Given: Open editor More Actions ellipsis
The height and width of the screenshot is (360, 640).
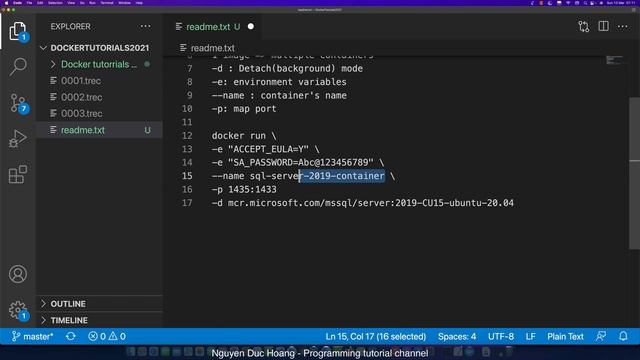Looking at the screenshot, I should tap(622, 27).
